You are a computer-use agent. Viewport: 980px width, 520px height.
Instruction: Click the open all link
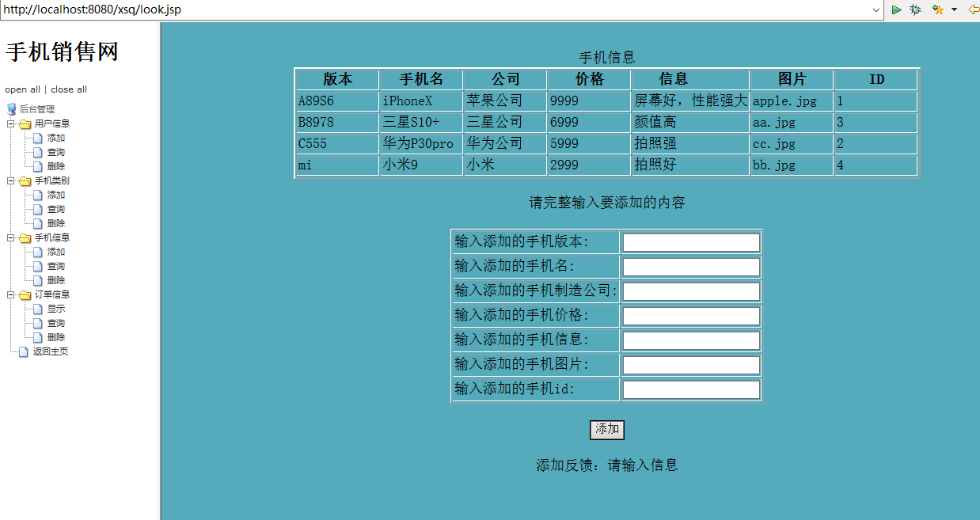pyautogui.click(x=22, y=89)
